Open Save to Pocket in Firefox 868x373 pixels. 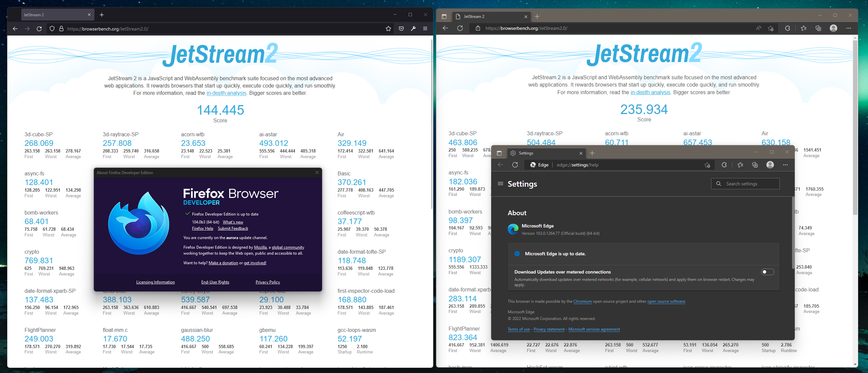click(x=401, y=29)
